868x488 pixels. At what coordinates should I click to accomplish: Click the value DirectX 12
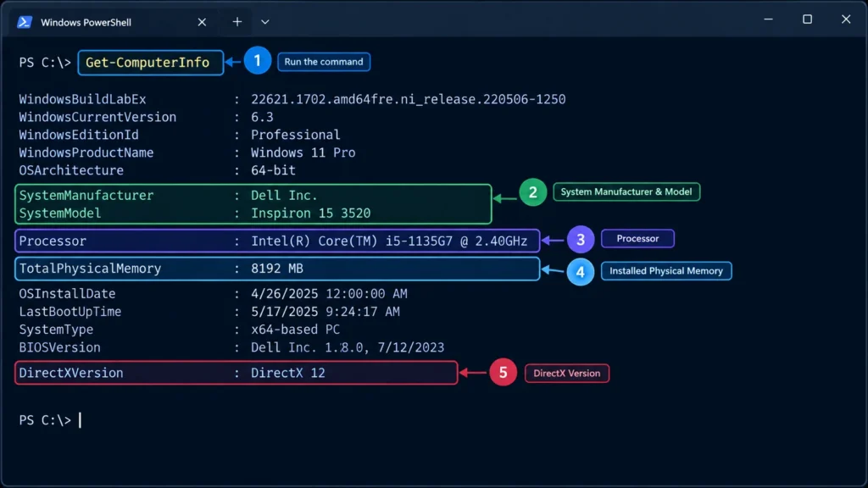pos(288,373)
